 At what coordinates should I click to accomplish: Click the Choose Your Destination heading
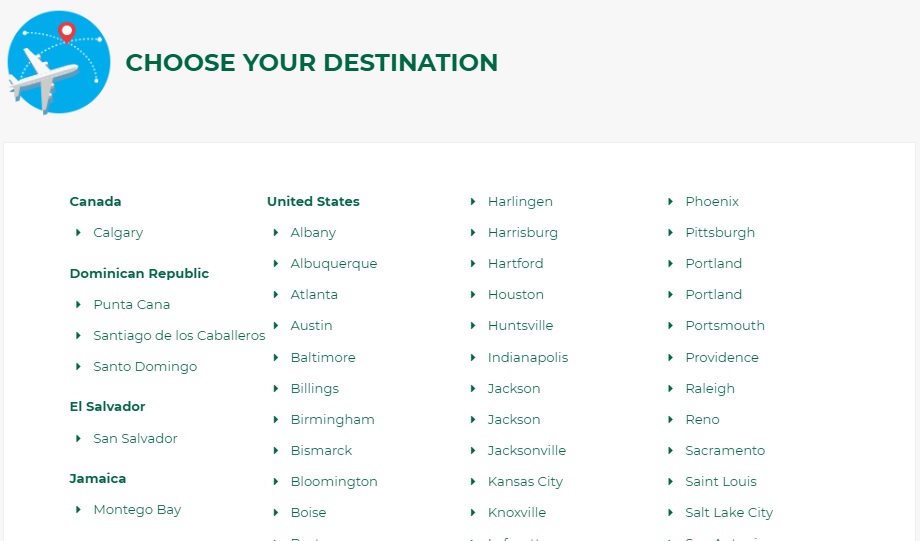click(311, 63)
